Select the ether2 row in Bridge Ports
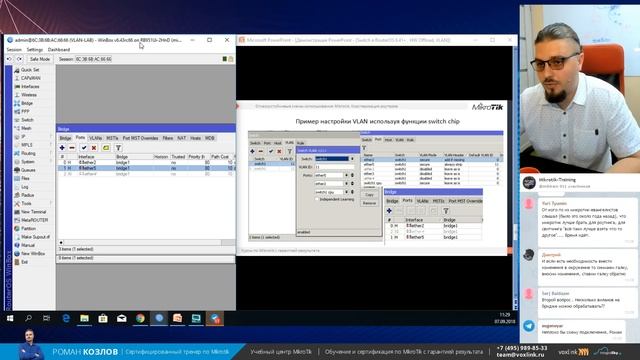640x360 pixels. pyautogui.click(x=146, y=162)
